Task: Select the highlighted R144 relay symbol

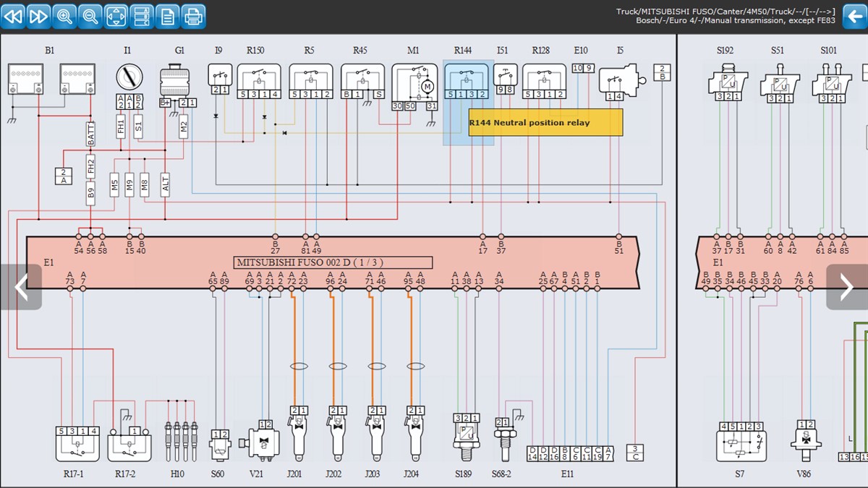Action: (467, 81)
